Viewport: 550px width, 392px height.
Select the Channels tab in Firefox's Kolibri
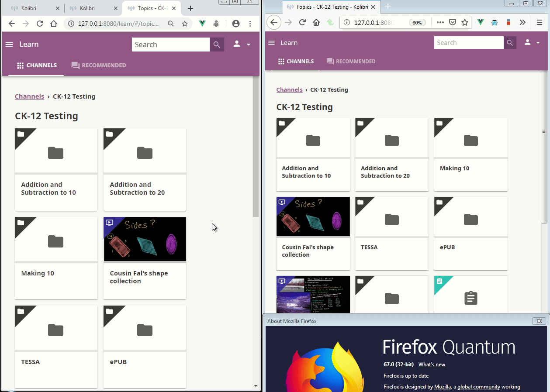click(x=296, y=62)
